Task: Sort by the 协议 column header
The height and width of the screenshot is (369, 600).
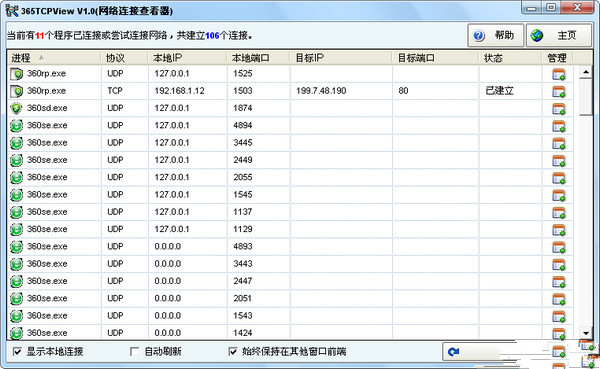Action: (x=124, y=58)
